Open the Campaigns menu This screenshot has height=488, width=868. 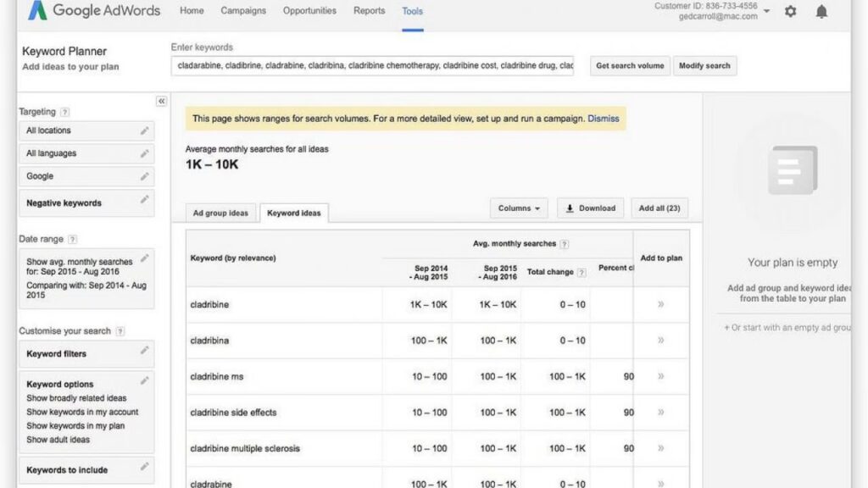click(242, 11)
